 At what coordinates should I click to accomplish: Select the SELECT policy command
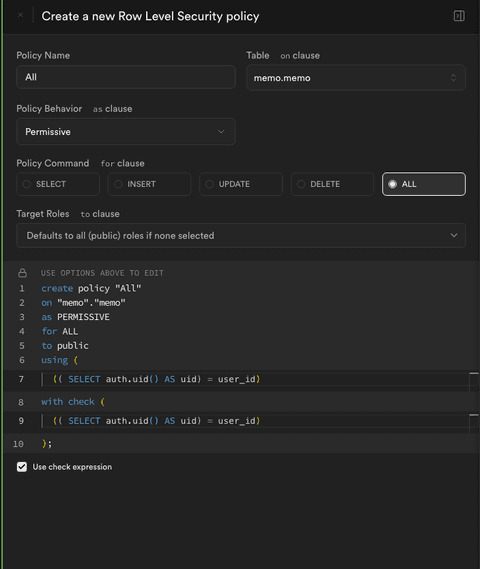tap(58, 184)
